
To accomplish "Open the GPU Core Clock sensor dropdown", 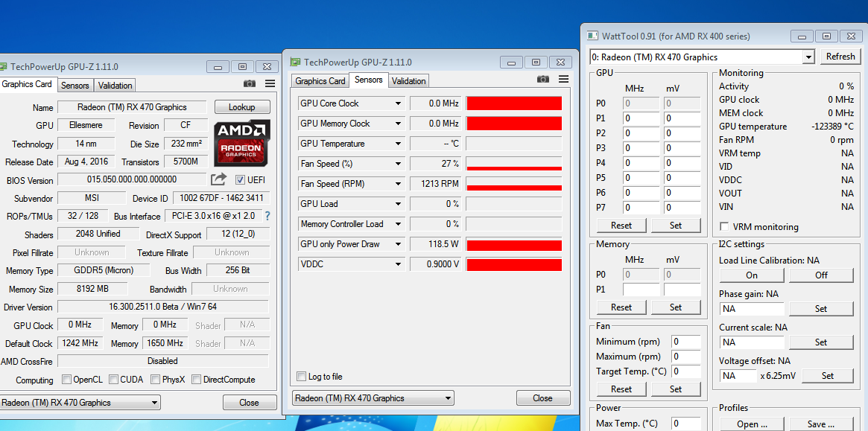I will 398,103.
